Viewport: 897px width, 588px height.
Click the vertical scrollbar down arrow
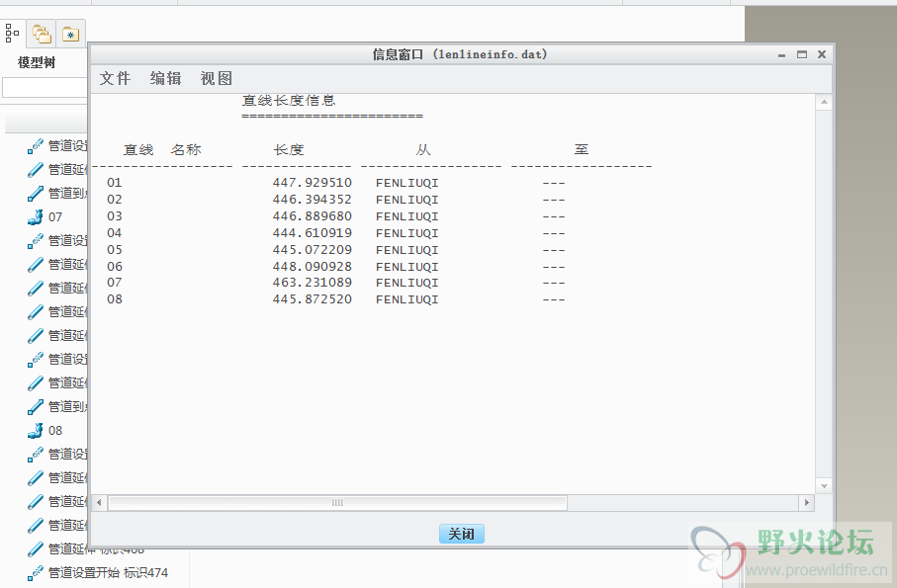824,486
